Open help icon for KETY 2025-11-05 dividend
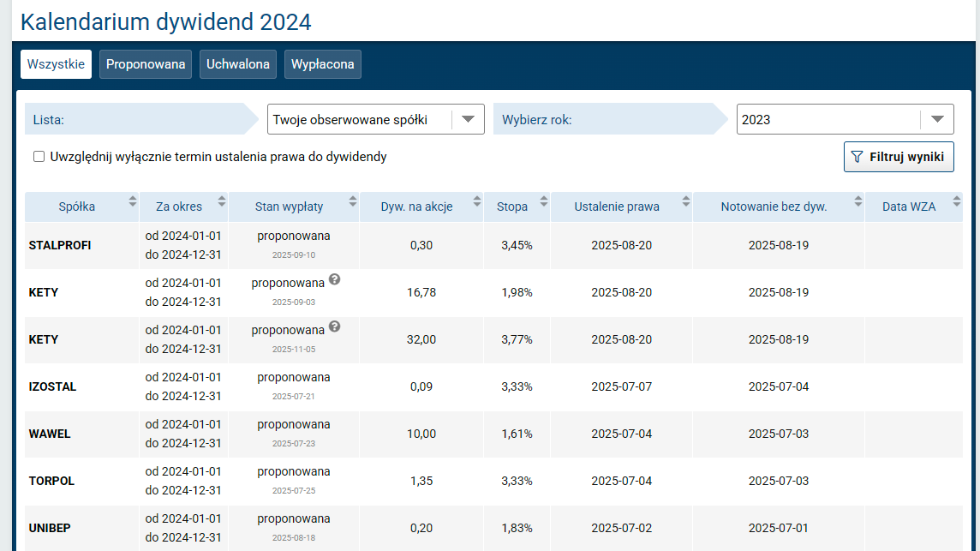This screenshot has height=551, width=980. 335,326
